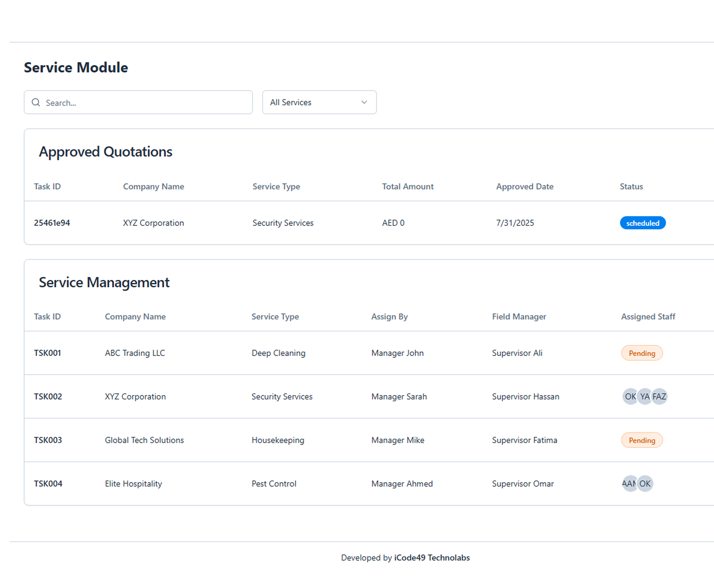Click into the Search input field

[138, 102]
